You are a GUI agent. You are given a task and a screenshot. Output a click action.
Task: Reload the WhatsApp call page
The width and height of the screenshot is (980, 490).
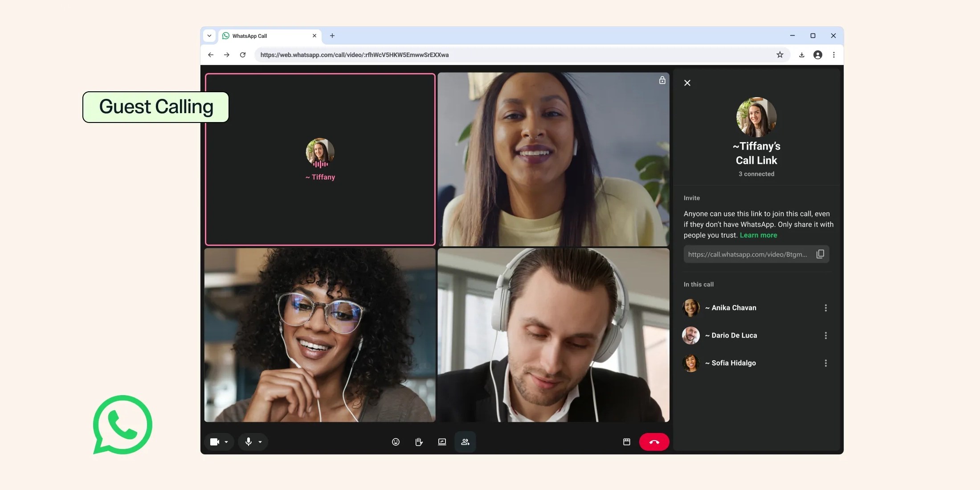point(243,55)
